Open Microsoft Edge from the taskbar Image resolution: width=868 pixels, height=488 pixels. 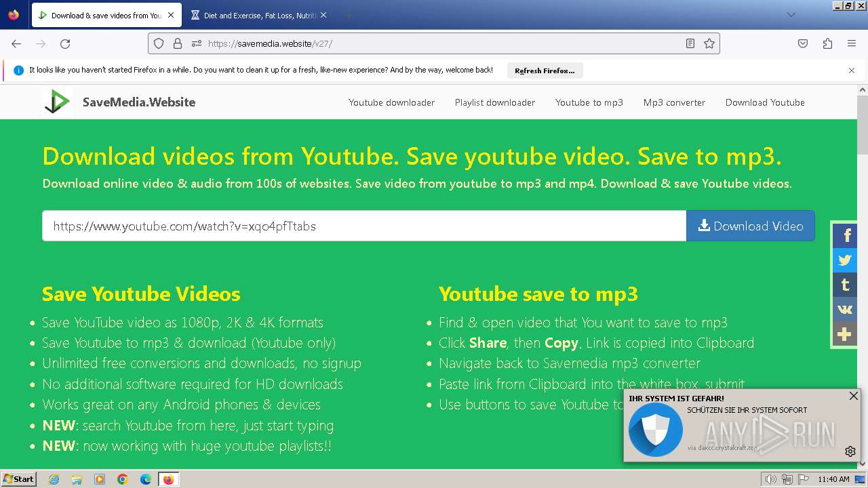click(x=146, y=479)
